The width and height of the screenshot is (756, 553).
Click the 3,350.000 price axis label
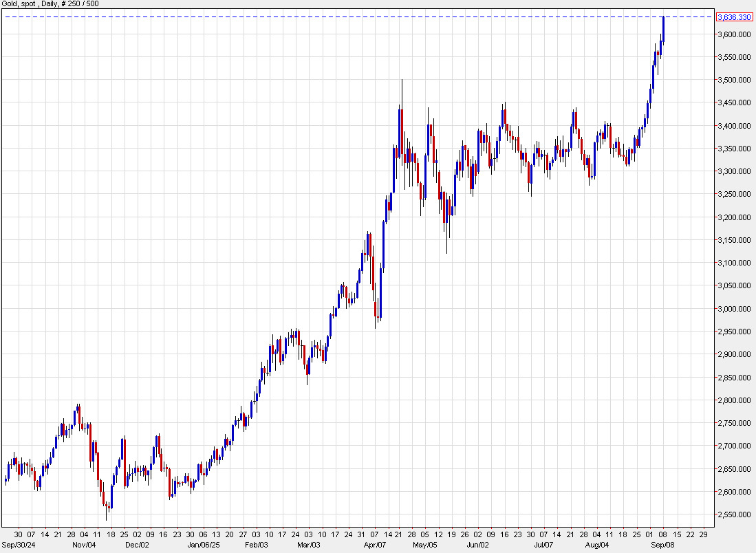(x=734, y=149)
